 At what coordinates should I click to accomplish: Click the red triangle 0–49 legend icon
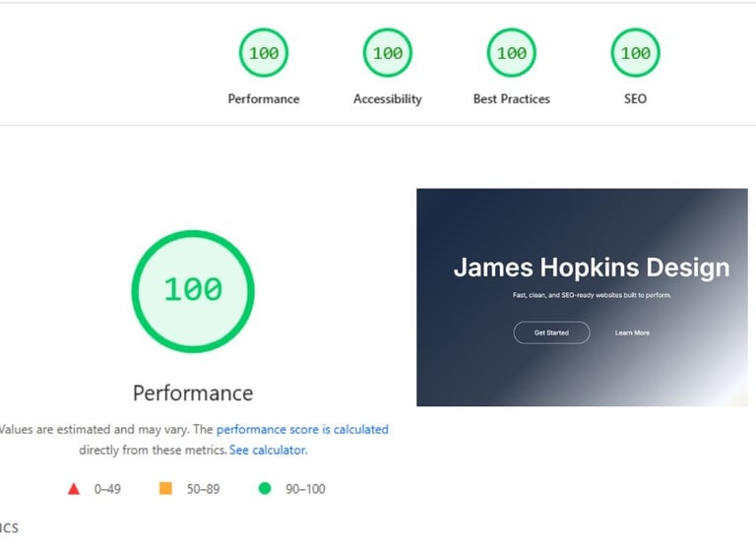click(74, 489)
